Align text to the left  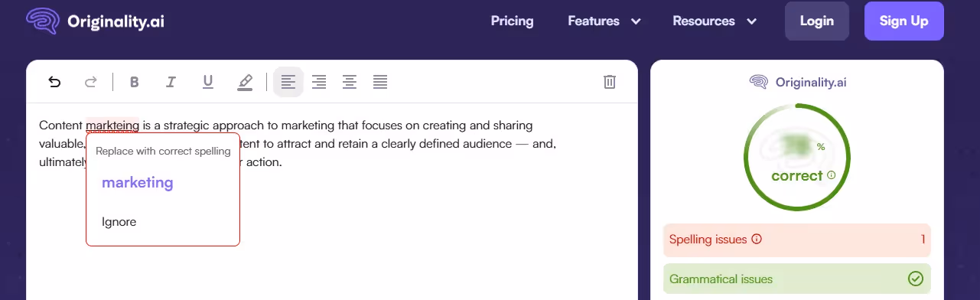[x=288, y=82]
